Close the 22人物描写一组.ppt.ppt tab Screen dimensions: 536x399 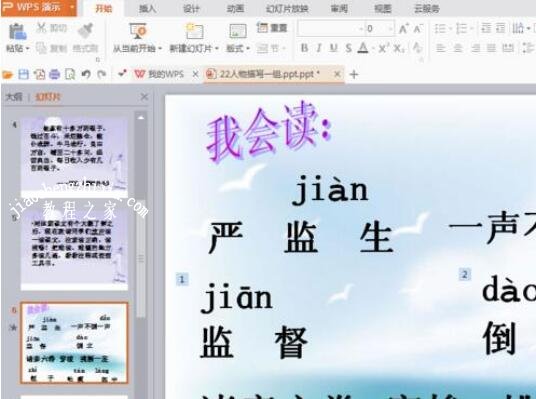(x=337, y=74)
